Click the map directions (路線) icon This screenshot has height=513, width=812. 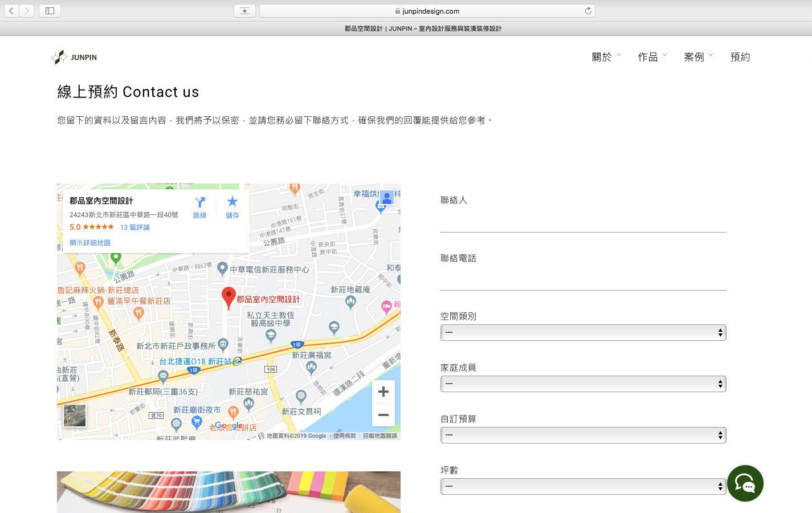[199, 202]
